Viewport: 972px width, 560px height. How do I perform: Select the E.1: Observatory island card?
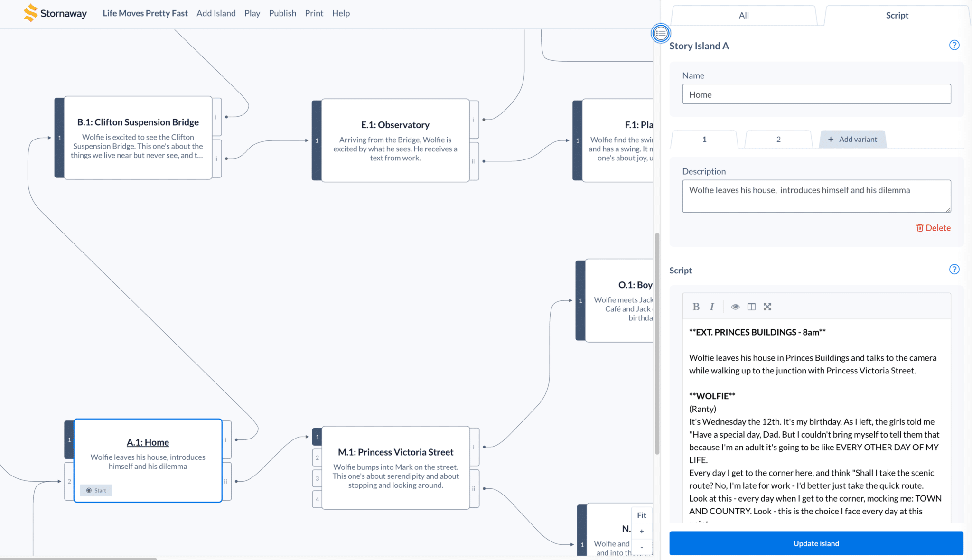[x=395, y=140]
